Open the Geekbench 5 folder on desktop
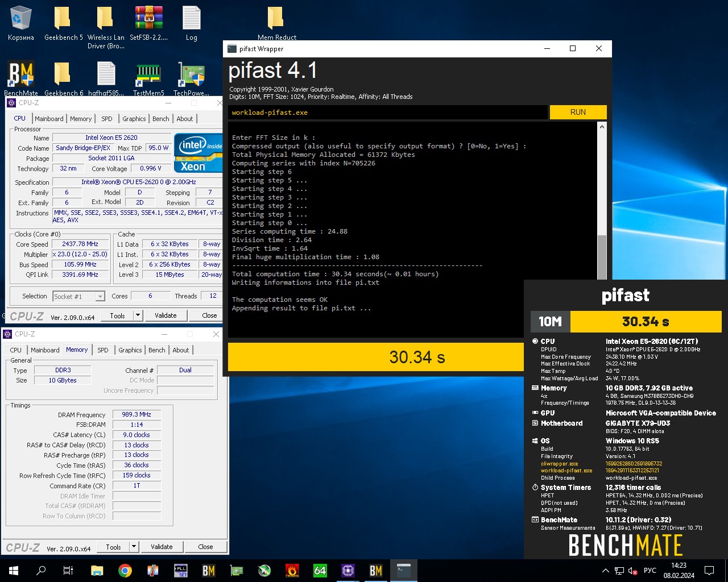Image resolution: width=728 pixels, height=582 pixels. (x=63, y=24)
